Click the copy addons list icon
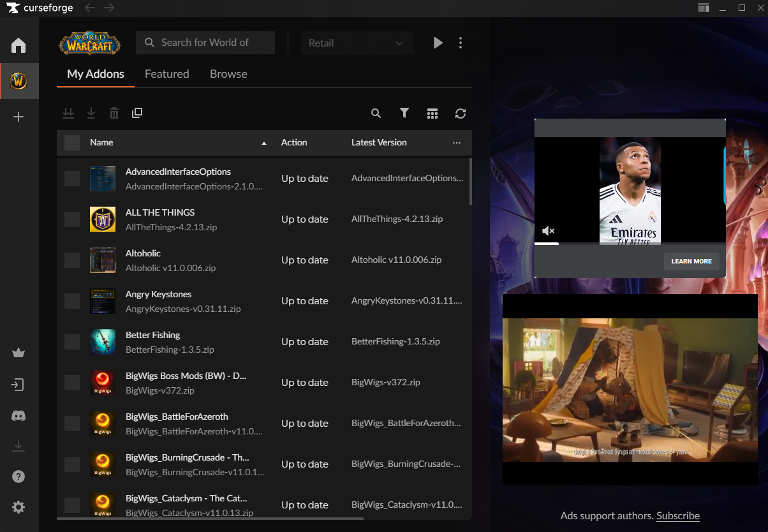The image size is (768, 532). point(137,113)
